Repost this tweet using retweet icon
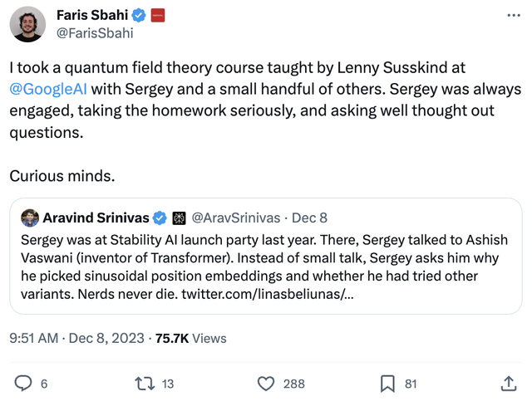 [x=145, y=384]
